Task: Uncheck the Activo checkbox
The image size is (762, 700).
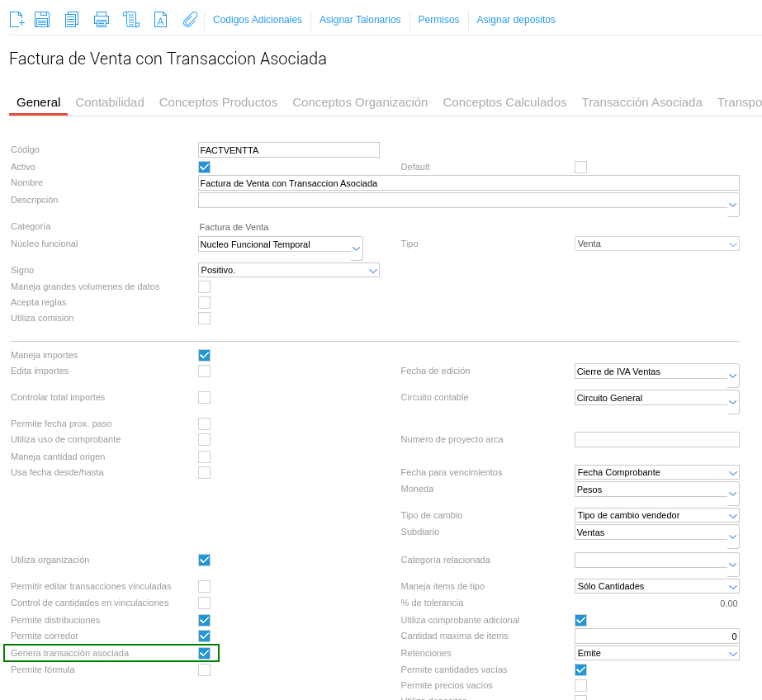Action: tap(204, 167)
